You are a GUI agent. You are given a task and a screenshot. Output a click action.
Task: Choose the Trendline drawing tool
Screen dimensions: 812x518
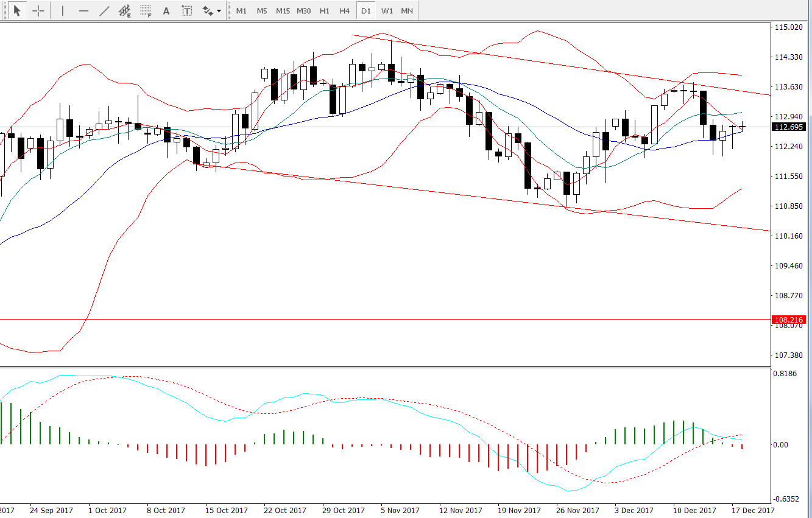tap(105, 10)
